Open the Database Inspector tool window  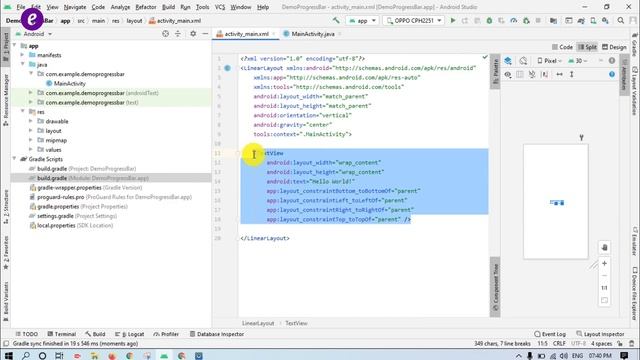pos(217,334)
